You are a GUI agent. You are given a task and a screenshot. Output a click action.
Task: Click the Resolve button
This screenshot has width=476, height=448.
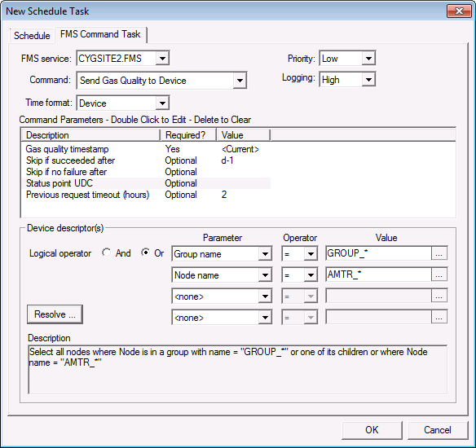[x=55, y=314]
